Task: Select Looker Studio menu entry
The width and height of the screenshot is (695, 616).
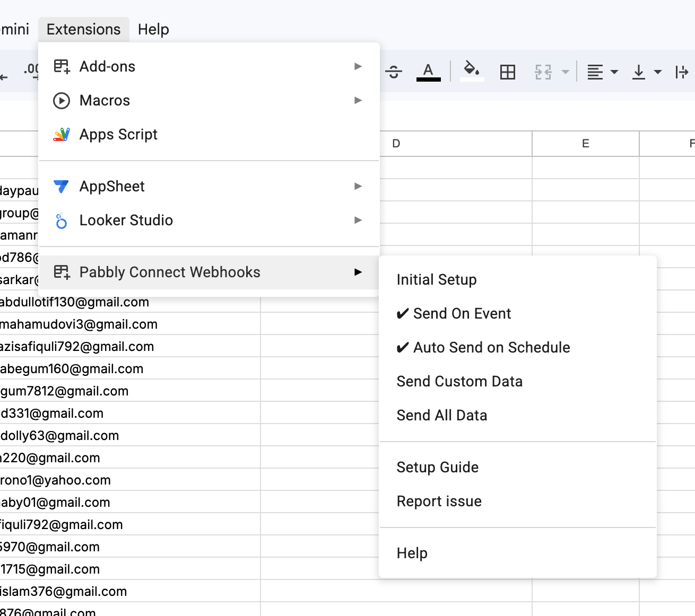Action: [209, 220]
